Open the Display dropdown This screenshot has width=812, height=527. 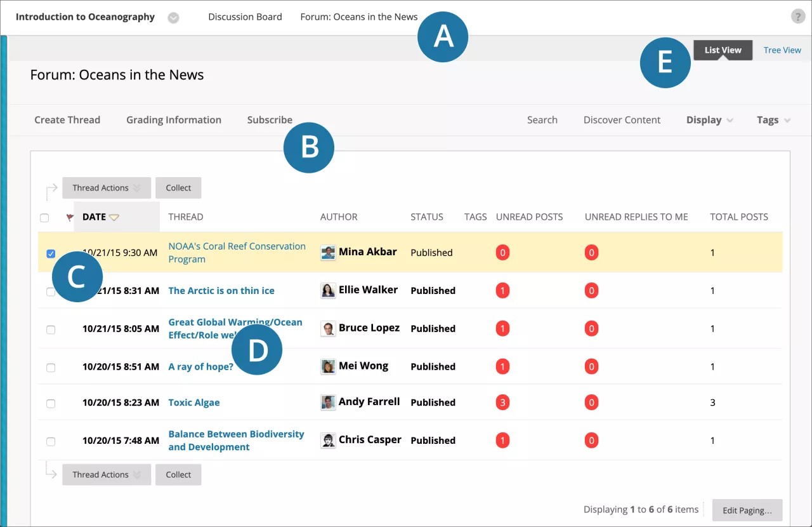tap(709, 119)
